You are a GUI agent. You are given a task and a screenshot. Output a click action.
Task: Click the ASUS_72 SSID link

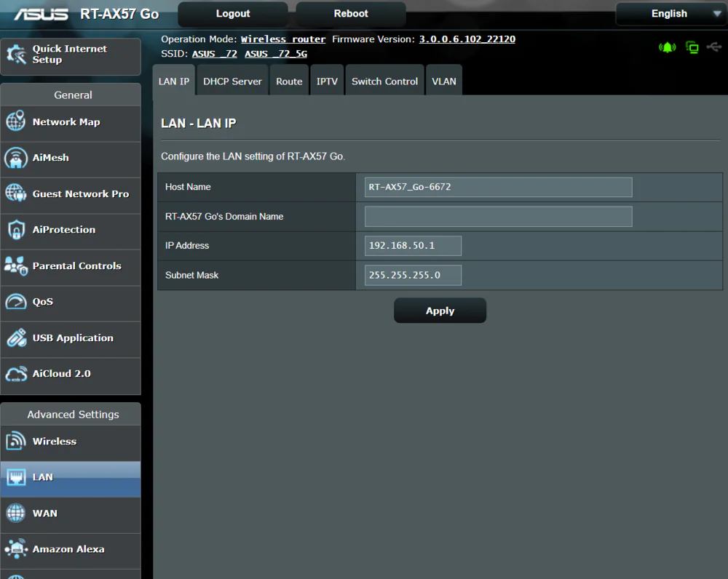(215, 54)
